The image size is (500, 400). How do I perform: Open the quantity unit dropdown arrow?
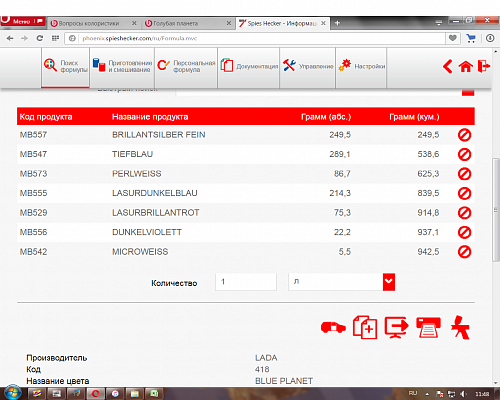(389, 282)
